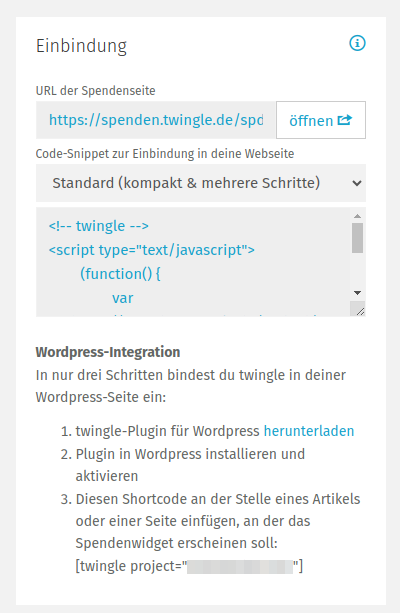This screenshot has height=613, width=400.
Task: Click the script type="text/javascript" code line
Action: (x=152, y=250)
